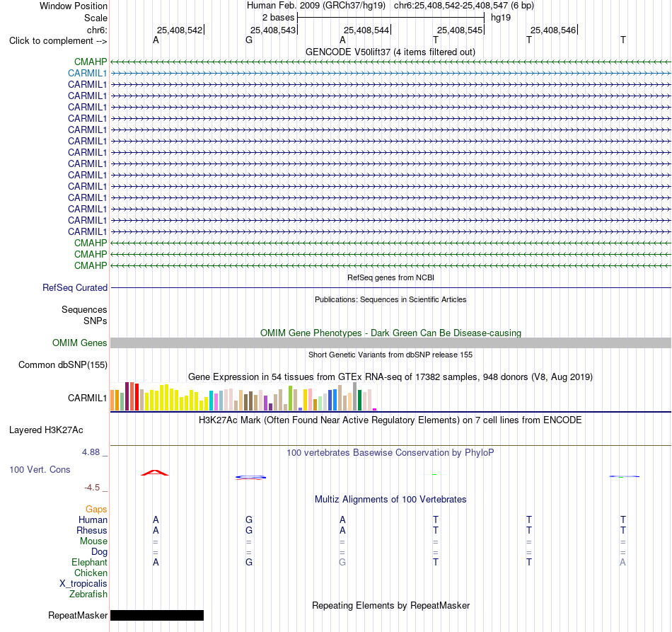Click the Common dbSNP(155) label
Viewport: 672px width, 632px height.
tap(62, 365)
